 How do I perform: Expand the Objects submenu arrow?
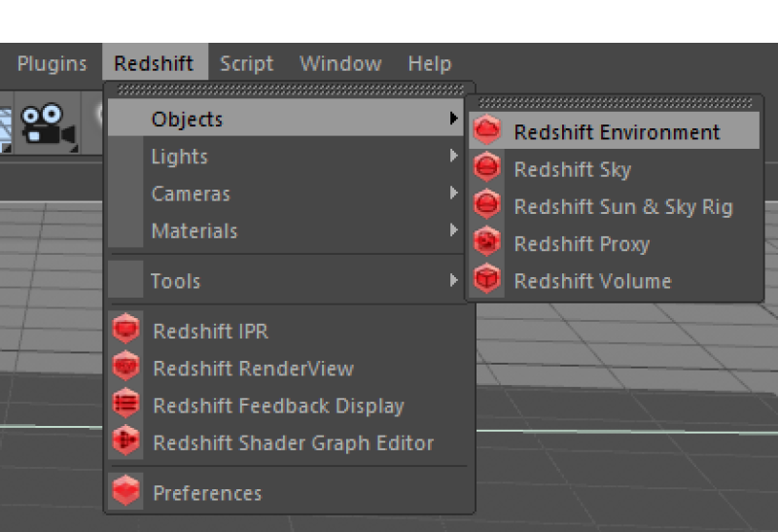coord(453,118)
